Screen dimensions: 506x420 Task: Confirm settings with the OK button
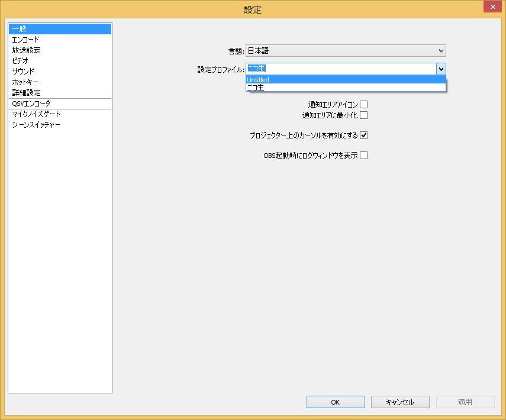tap(336, 402)
